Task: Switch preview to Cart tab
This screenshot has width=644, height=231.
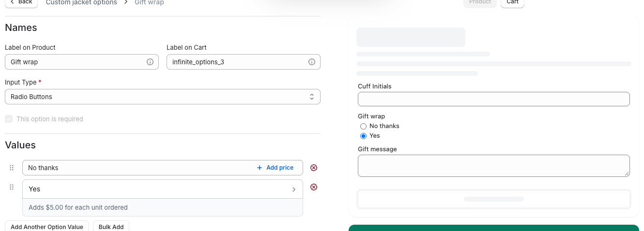Action: [x=512, y=2]
